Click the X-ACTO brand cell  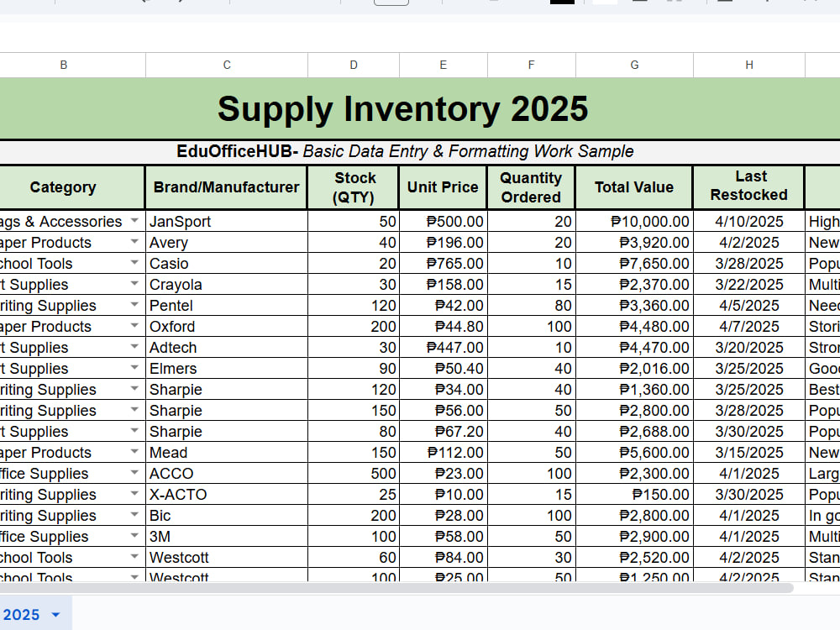point(227,494)
